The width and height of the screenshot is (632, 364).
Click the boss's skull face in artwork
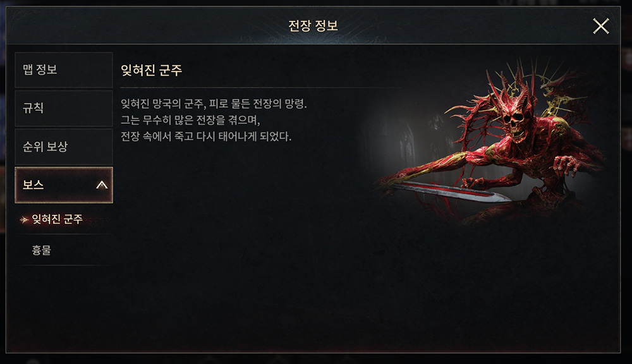[x=514, y=124]
